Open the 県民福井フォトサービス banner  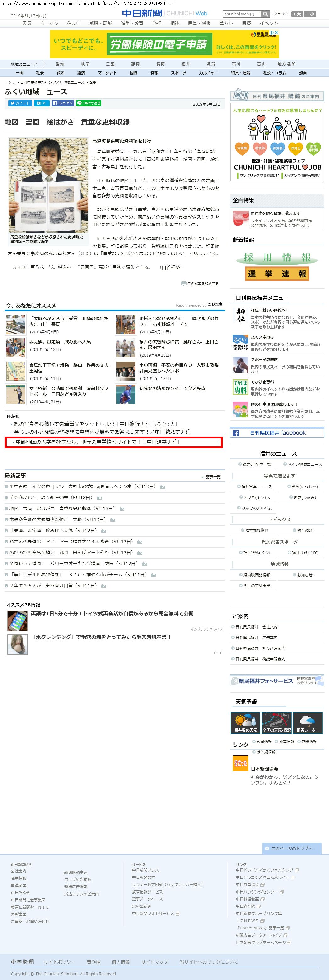[277, 681]
